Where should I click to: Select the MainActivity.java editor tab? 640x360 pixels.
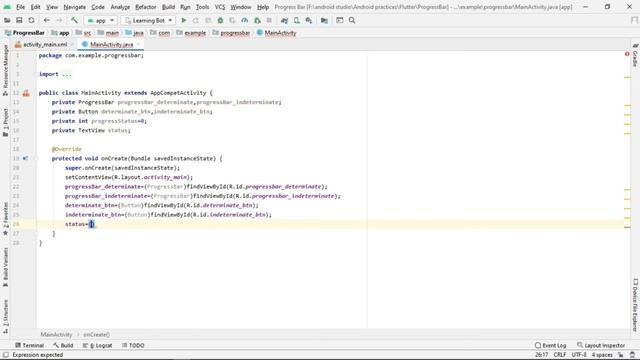pyautogui.click(x=111, y=44)
